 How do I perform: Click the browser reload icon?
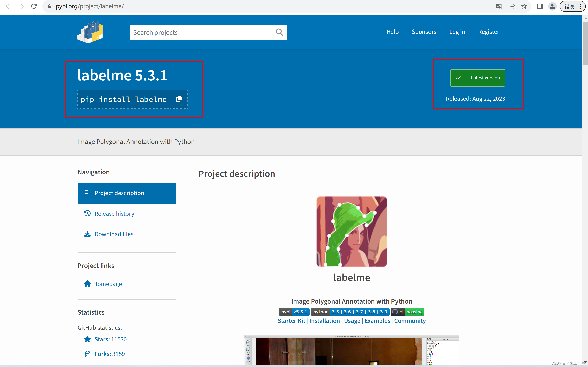click(34, 6)
